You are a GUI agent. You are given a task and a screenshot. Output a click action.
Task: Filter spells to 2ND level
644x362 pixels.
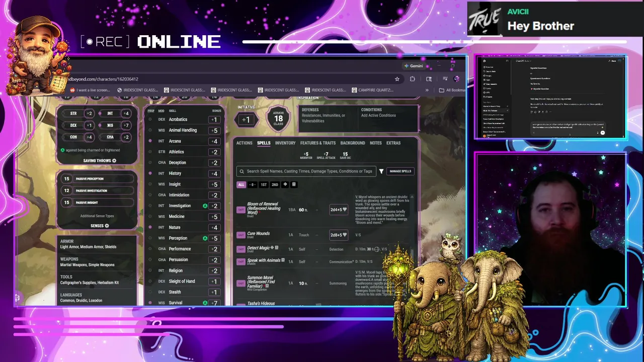click(275, 185)
